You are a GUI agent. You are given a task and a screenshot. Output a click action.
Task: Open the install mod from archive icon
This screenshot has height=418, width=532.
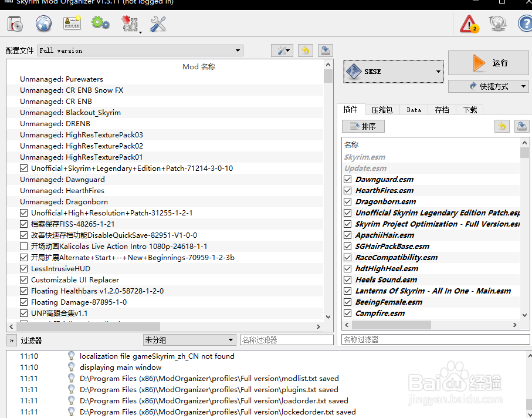tap(15, 23)
